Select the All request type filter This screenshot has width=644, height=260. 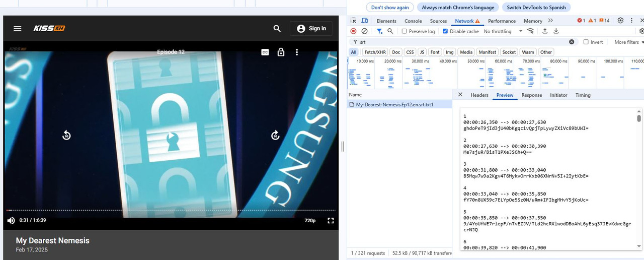[x=354, y=52]
